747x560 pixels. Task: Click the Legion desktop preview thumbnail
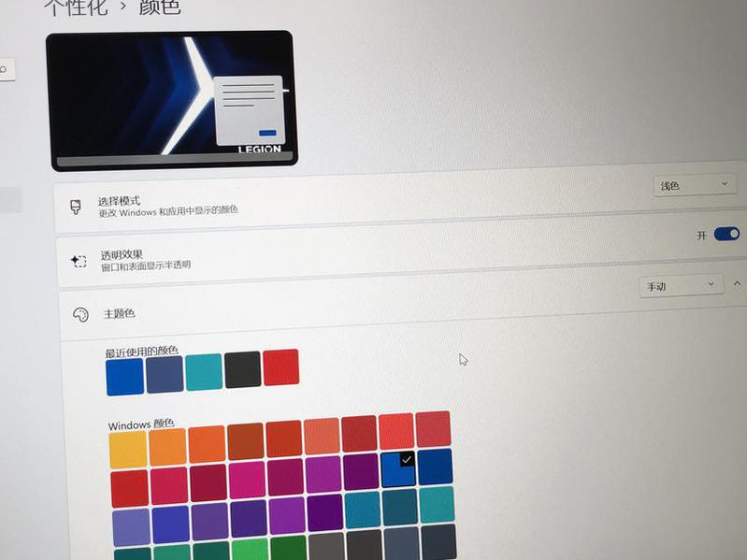[172, 101]
